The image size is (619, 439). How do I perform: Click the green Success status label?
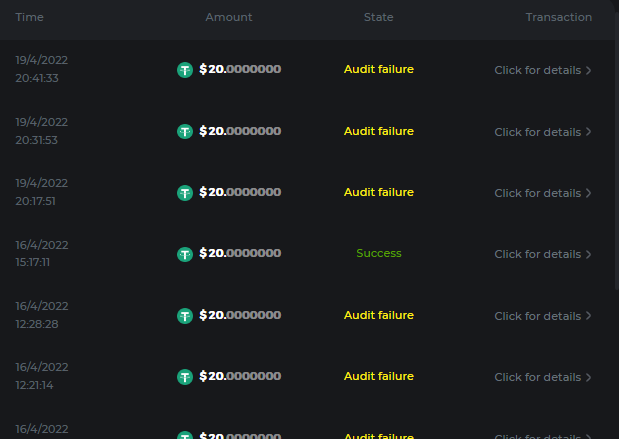click(x=378, y=254)
